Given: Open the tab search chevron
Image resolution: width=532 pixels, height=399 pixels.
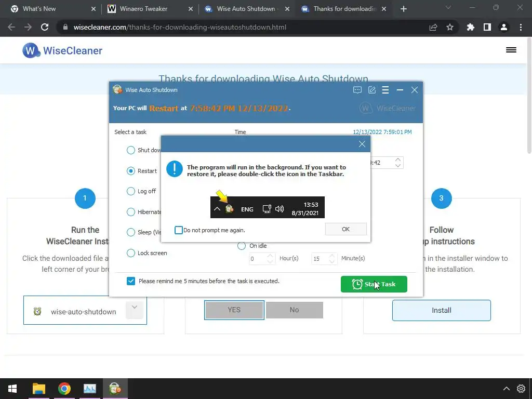Looking at the screenshot, I should click(x=448, y=7).
